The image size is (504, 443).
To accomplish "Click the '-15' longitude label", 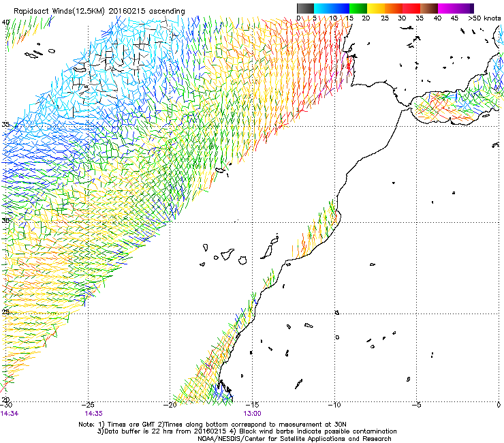I will coord(252,405).
